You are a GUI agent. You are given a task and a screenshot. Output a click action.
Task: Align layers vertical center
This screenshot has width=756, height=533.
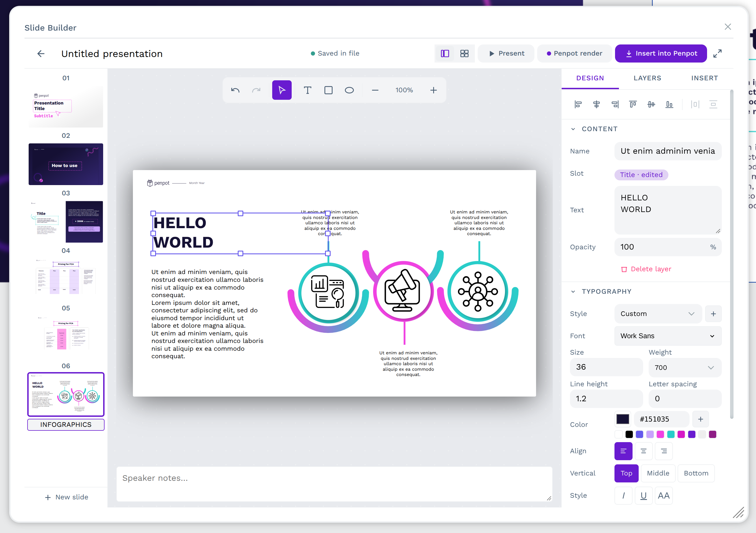[651, 104]
